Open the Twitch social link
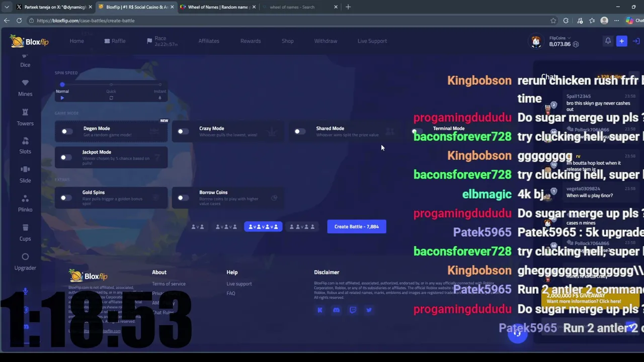Viewport: 644px width, 362px height. coord(353,310)
